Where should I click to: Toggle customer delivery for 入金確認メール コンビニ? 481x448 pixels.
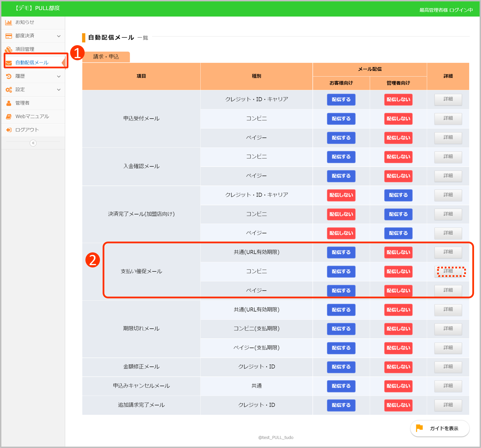pyautogui.click(x=341, y=157)
